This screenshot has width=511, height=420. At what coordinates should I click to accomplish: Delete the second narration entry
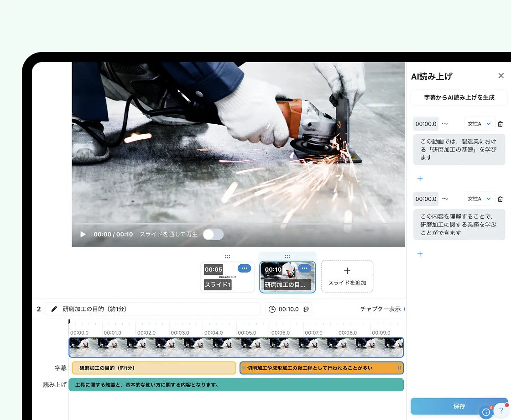pyautogui.click(x=500, y=199)
